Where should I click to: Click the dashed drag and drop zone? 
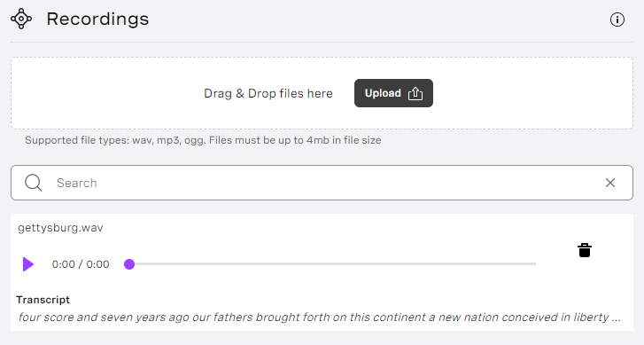coord(322,93)
